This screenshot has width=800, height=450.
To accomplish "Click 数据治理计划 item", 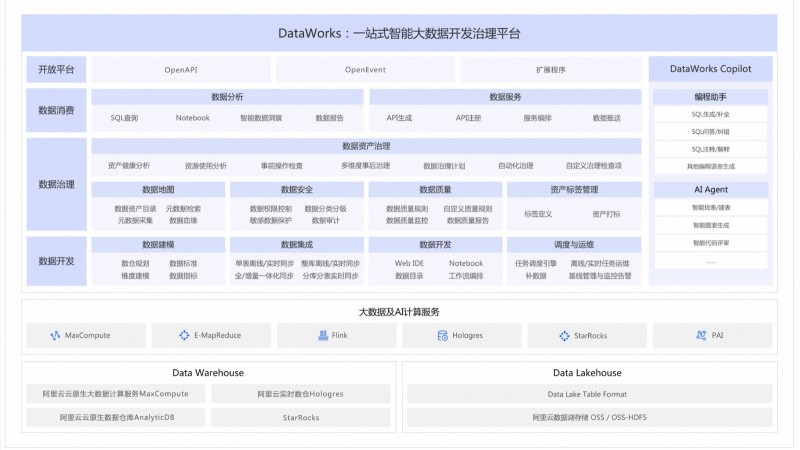I will tap(444, 166).
